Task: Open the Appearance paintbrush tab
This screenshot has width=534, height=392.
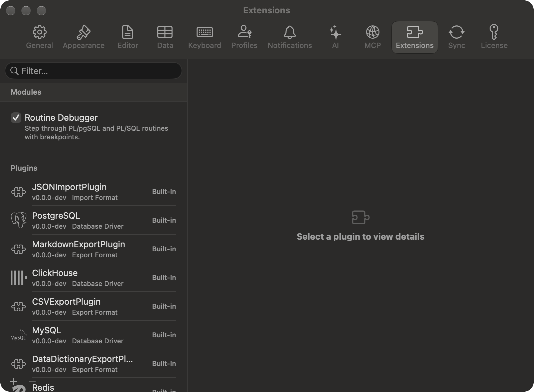Action: [x=83, y=37]
